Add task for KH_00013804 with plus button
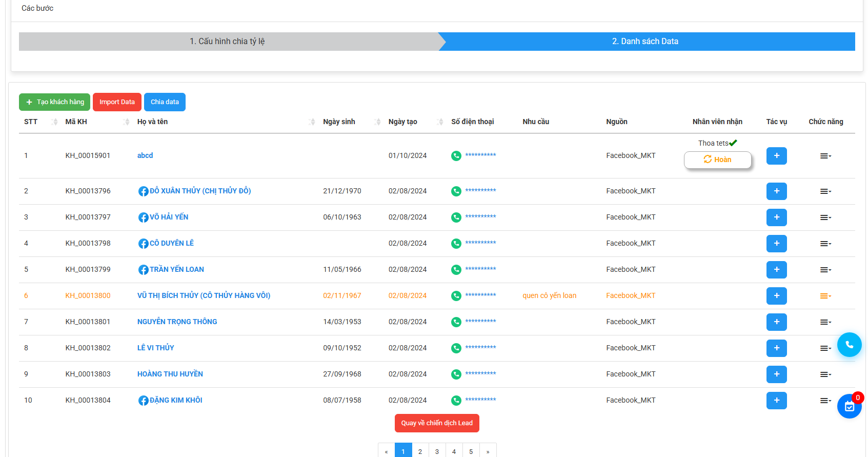The height and width of the screenshot is (457, 868). tap(776, 401)
